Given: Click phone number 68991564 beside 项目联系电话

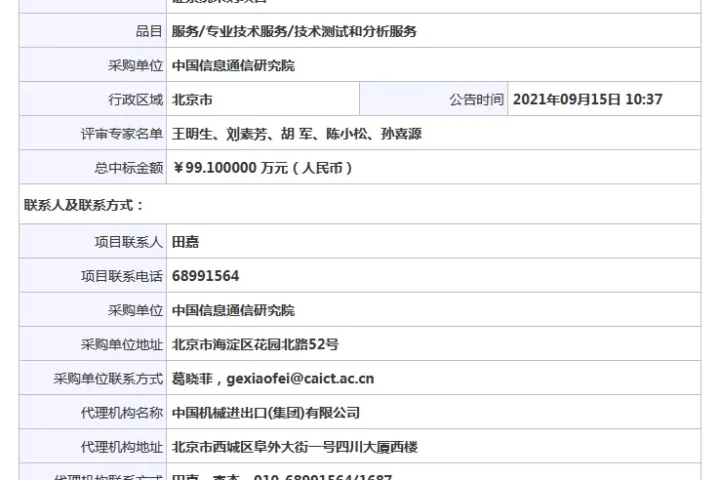Looking at the screenshot, I should (205, 276).
